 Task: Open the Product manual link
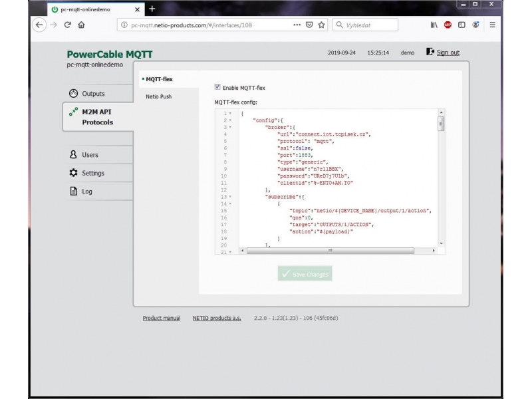click(x=162, y=318)
